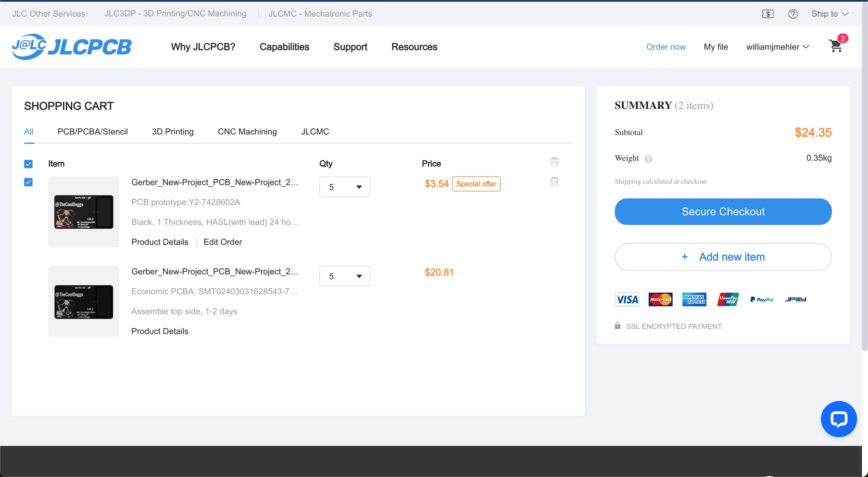Image resolution: width=868 pixels, height=477 pixels.
Task: Open the help question mark icon
Action: tap(793, 14)
